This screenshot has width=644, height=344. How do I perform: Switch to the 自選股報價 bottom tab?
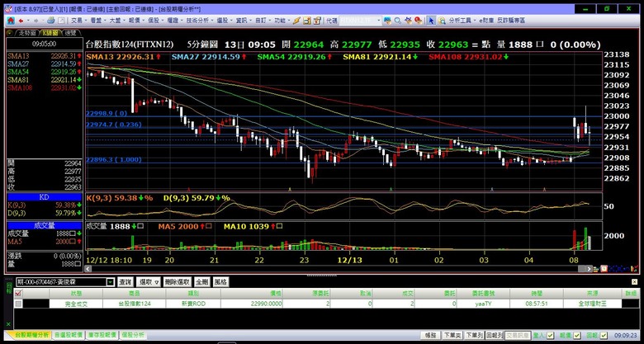pos(69,336)
